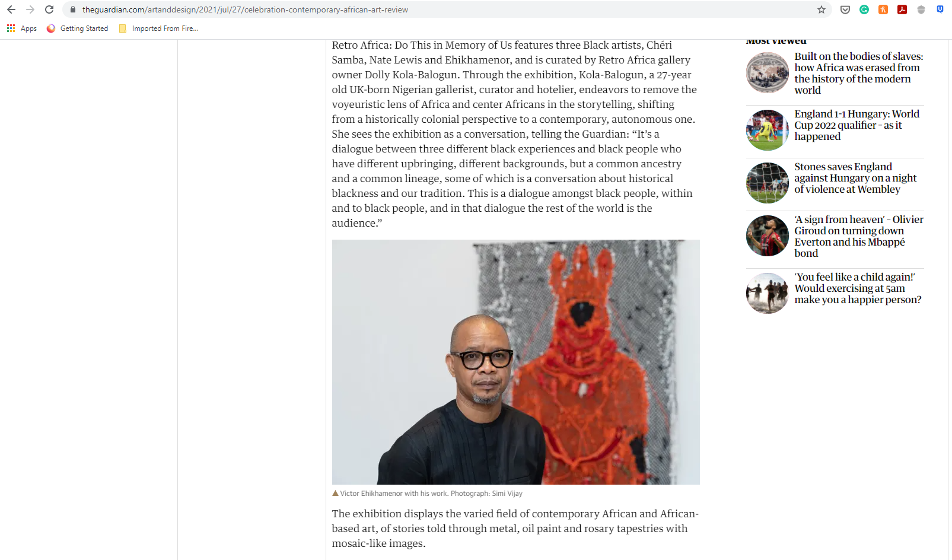Image resolution: width=952 pixels, height=560 pixels.
Task: Open the Grammarly extension icon
Action: click(x=864, y=9)
